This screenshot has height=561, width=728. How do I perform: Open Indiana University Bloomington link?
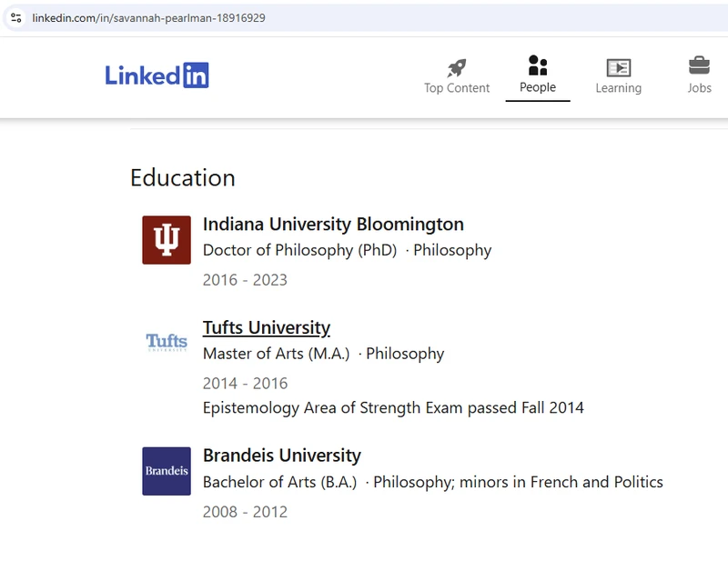point(333,224)
